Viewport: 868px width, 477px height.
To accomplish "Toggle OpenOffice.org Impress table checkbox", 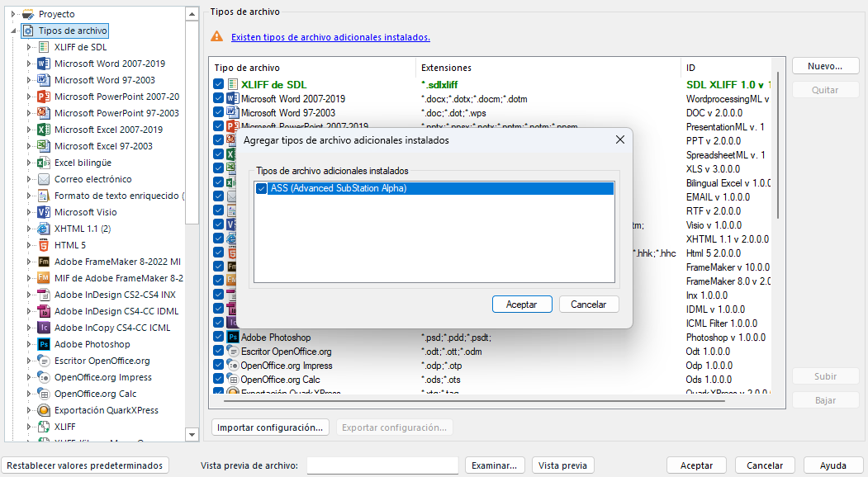I will 219,366.
